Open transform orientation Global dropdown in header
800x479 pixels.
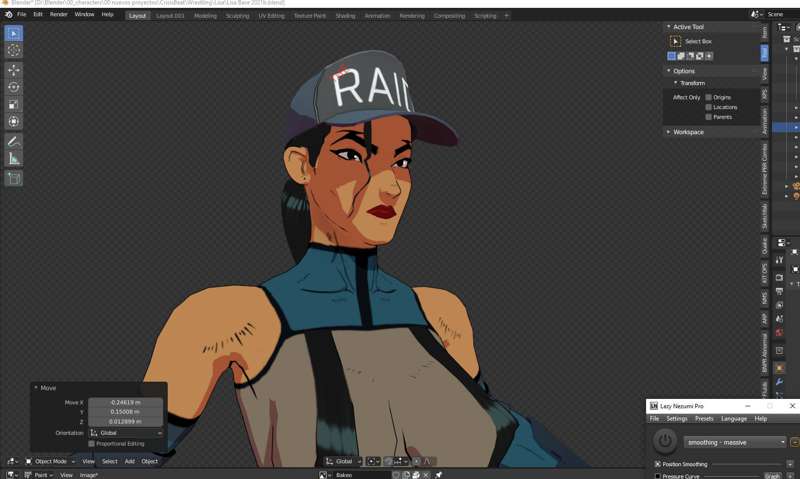tap(343, 462)
